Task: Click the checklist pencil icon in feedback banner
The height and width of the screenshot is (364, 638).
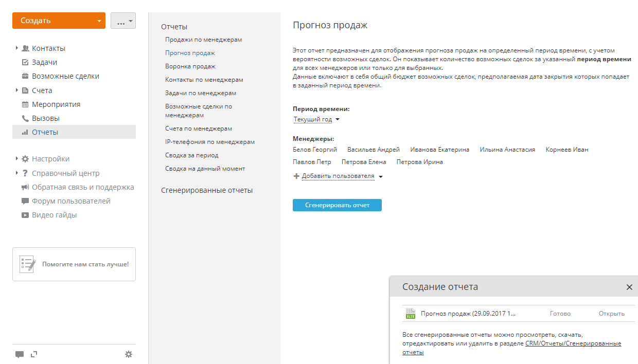Action: pos(28,264)
